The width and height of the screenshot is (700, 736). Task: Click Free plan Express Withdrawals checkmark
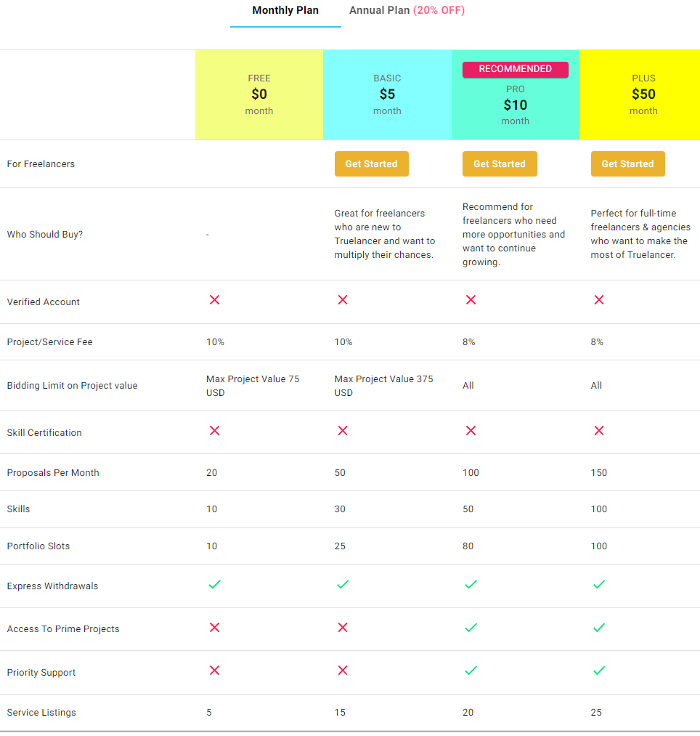pyautogui.click(x=214, y=584)
